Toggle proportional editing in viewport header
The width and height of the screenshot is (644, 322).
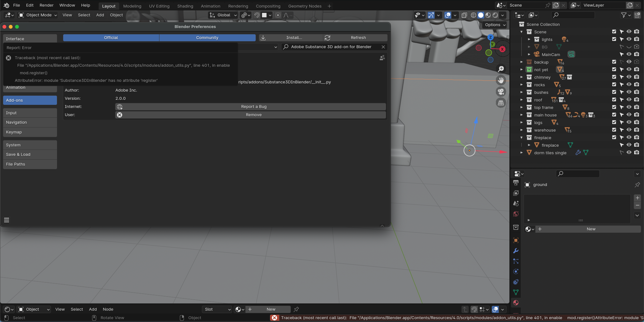pos(278,15)
